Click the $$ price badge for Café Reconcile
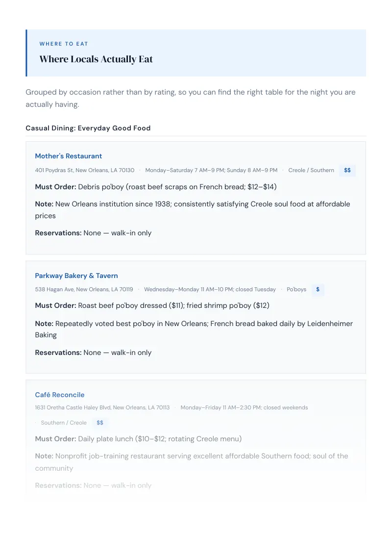392x555 pixels. (x=100, y=423)
